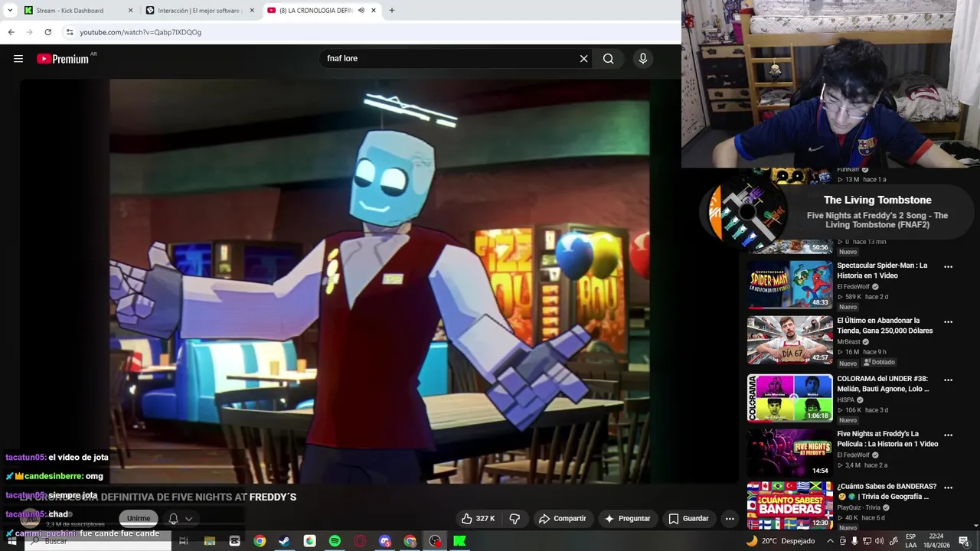Open the BANDERAS trivia thumbnail

coord(789,505)
